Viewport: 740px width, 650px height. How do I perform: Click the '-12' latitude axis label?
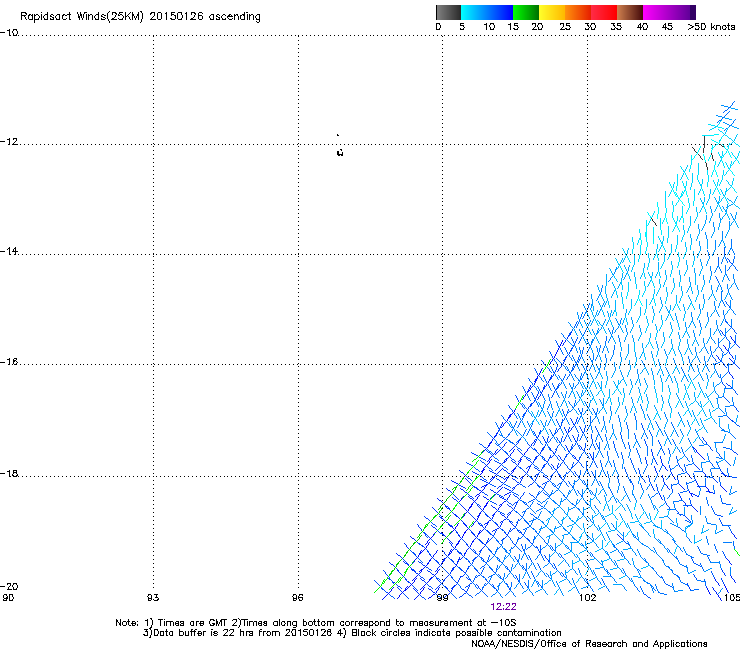9,142
